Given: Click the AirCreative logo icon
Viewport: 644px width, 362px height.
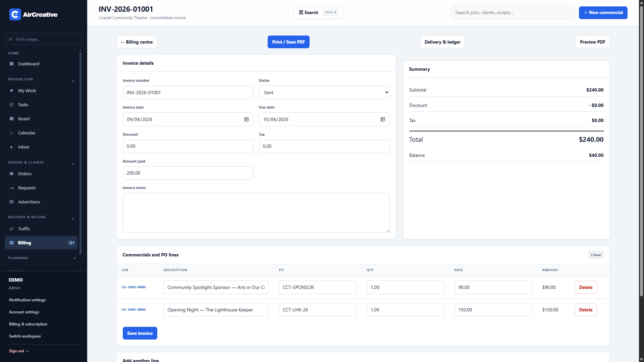Looking at the screenshot, I should [15, 14].
